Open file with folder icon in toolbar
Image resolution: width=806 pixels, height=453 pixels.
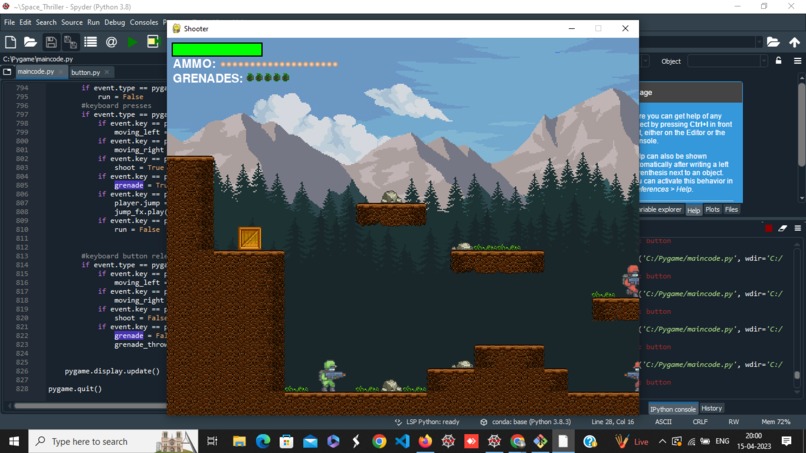(30, 42)
